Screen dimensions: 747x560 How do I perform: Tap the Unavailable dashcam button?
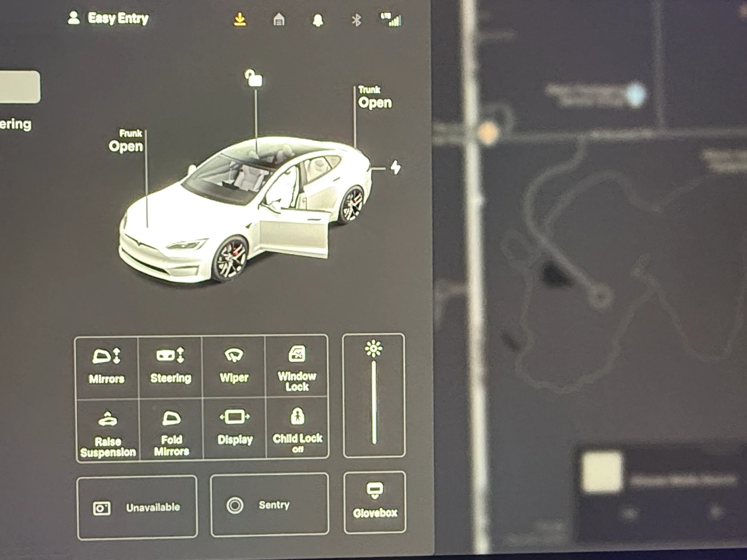pyautogui.click(x=137, y=507)
